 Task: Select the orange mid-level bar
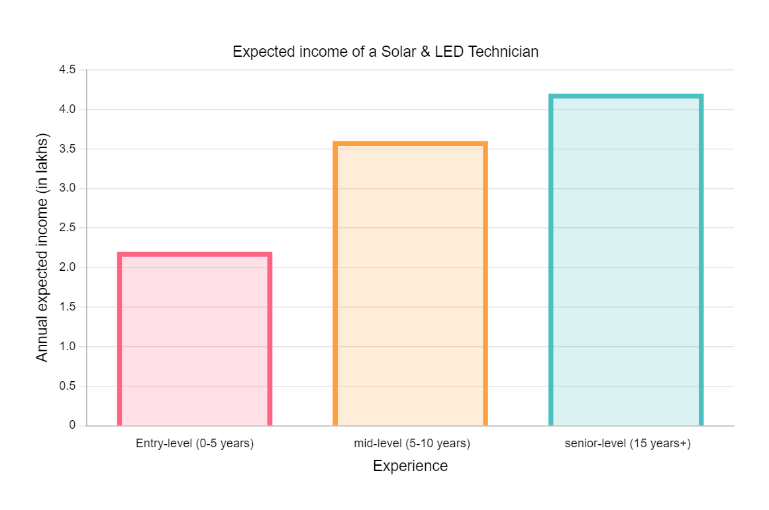point(410,285)
